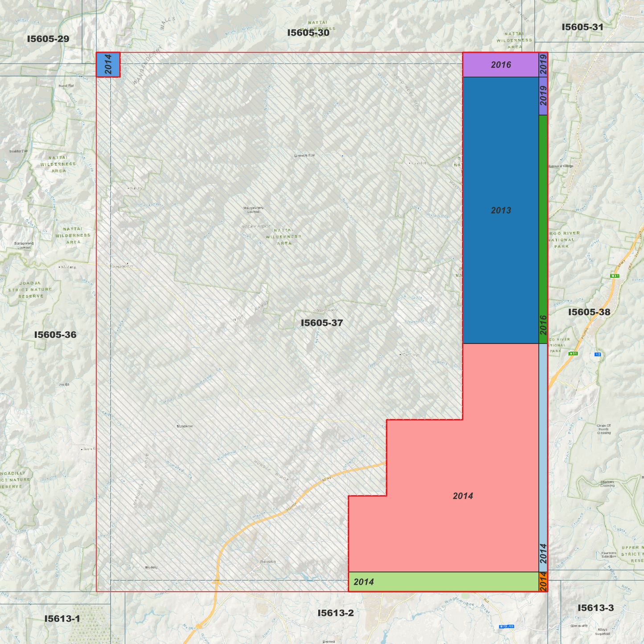Click the I5605-30 map sheet label
The width and height of the screenshot is (644, 644).
309,32
